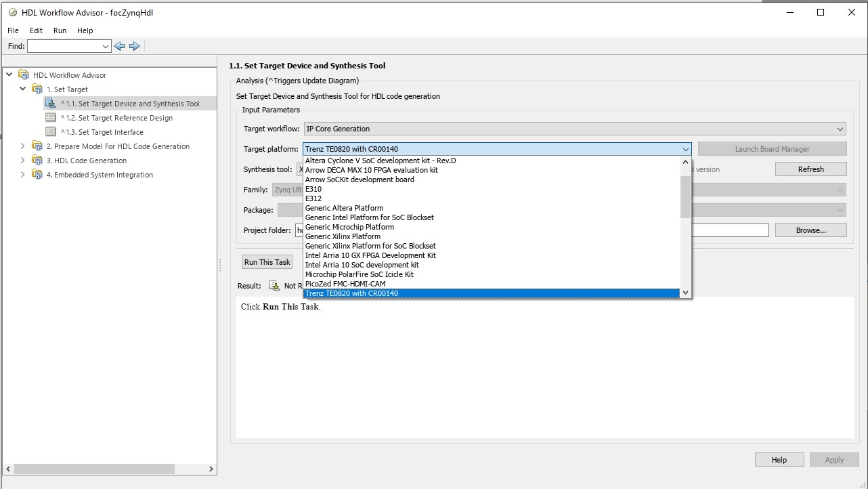Screen dimensions: 868x489
Task: Expand the Embedded System Integration node
Action: (22, 175)
